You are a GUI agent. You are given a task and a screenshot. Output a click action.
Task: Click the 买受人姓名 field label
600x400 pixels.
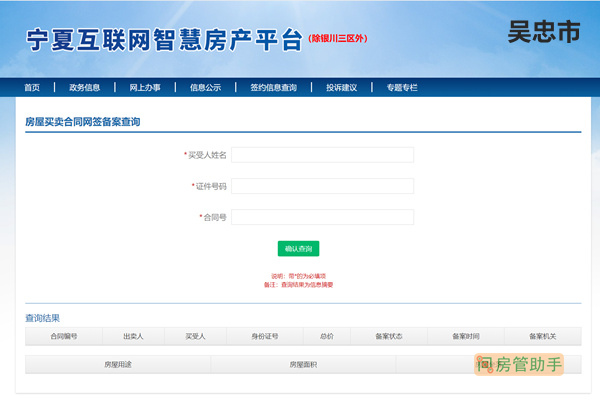[205, 155]
